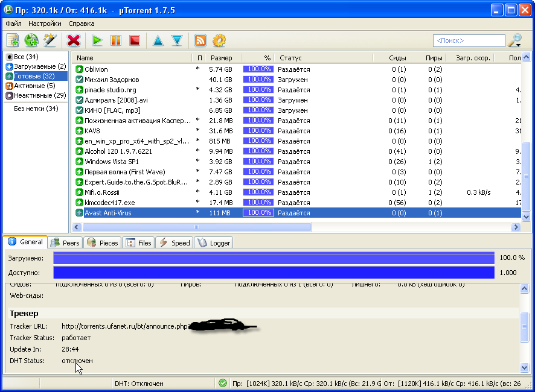Viewport: 535px width, 392px height.
Task: Click the Загружено progress bar in General
Action: pos(274,258)
